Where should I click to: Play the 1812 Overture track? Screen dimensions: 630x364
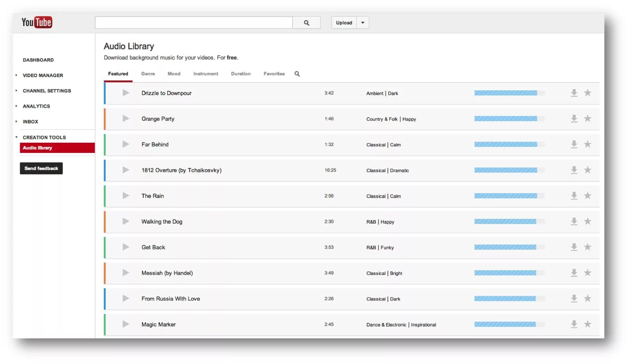tap(126, 170)
